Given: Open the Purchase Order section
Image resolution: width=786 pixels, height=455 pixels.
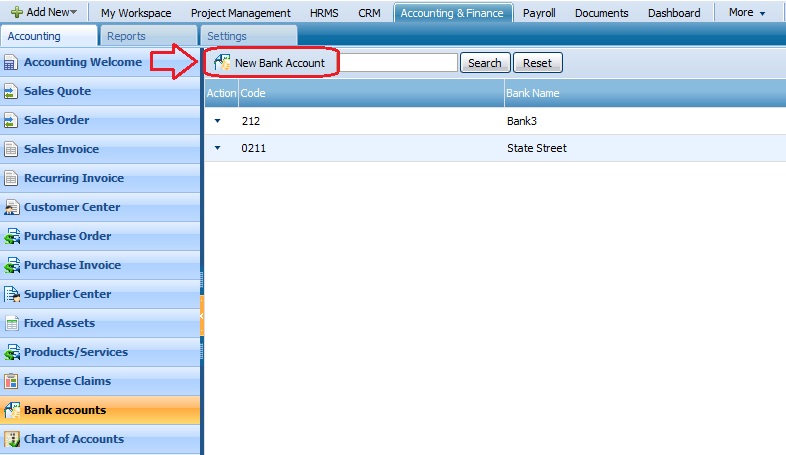Looking at the screenshot, I should [x=100, y=236].
